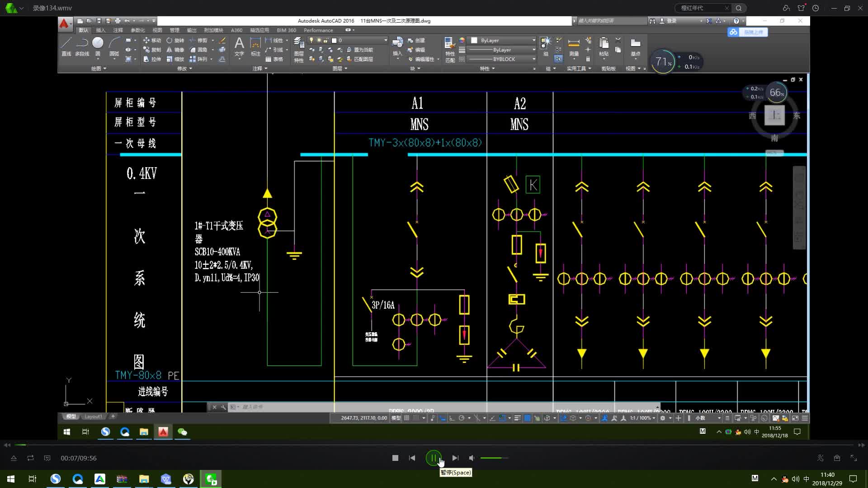Click the 登录 (Sign In) button

[668, 21]
